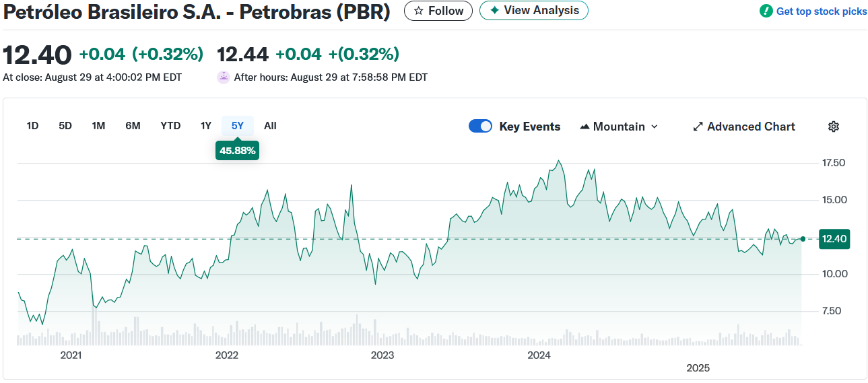Select the 5Y time range
868x383 pixels.
[238, 126]
